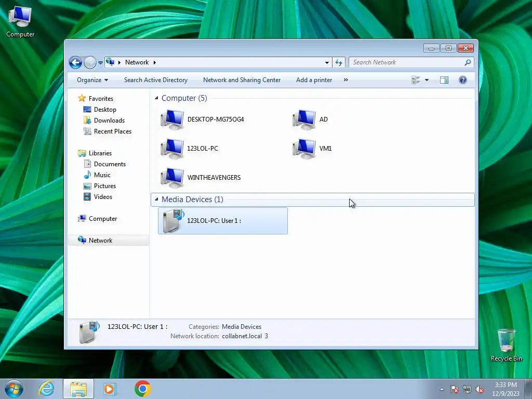The width and height of the screenshot is (532, 399).
Task: Collapse the Media Devices (1) group
Action: (156, 199)
